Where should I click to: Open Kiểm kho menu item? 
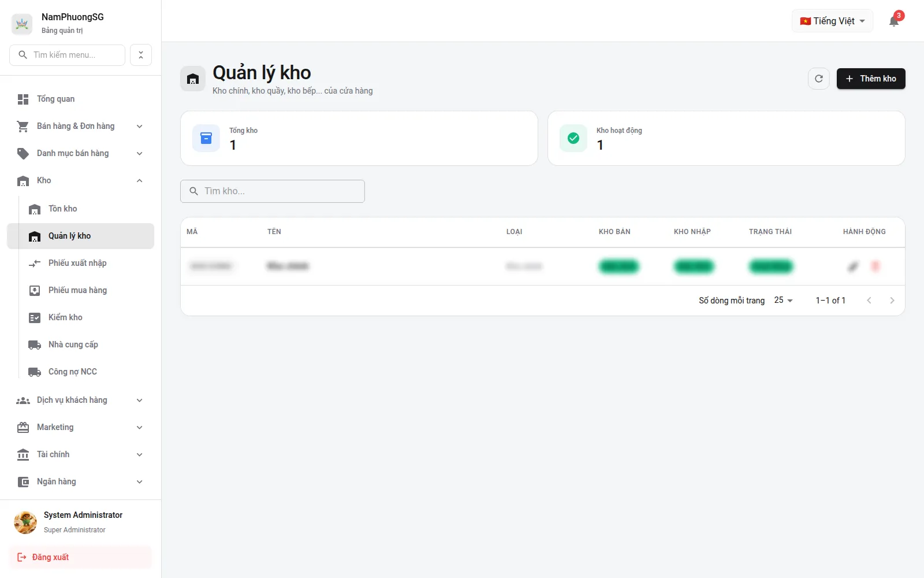pyautogui.click(x=81, y=317)
